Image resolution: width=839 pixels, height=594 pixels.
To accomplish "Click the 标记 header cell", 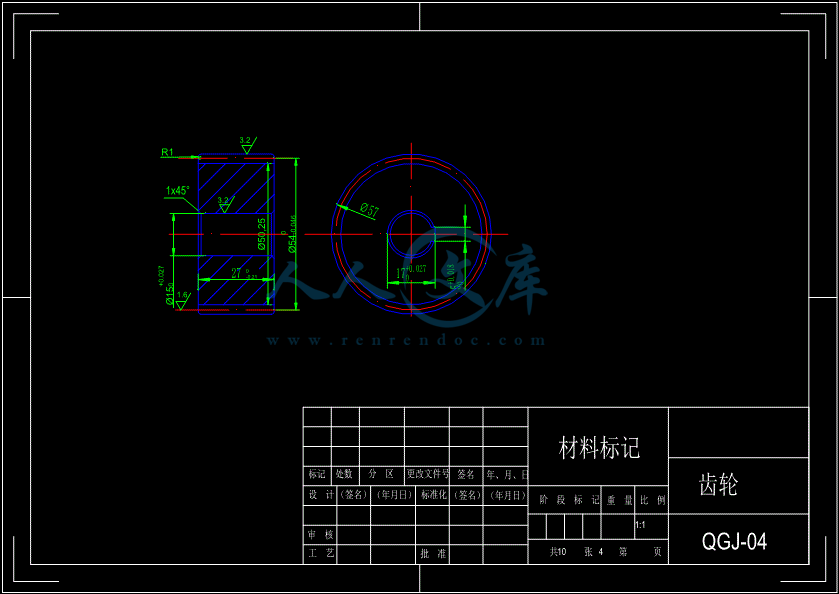I will [317, 474].
